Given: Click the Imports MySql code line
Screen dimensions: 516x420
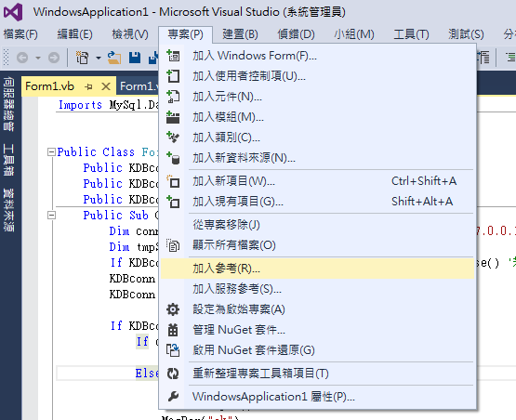Looking at the screenshot, I should (109, 105).
